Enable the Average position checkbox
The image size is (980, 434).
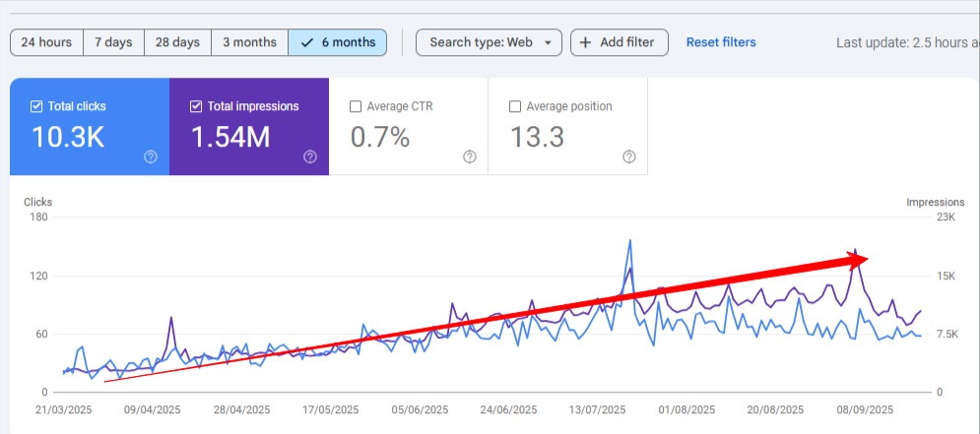click(515, 106)
